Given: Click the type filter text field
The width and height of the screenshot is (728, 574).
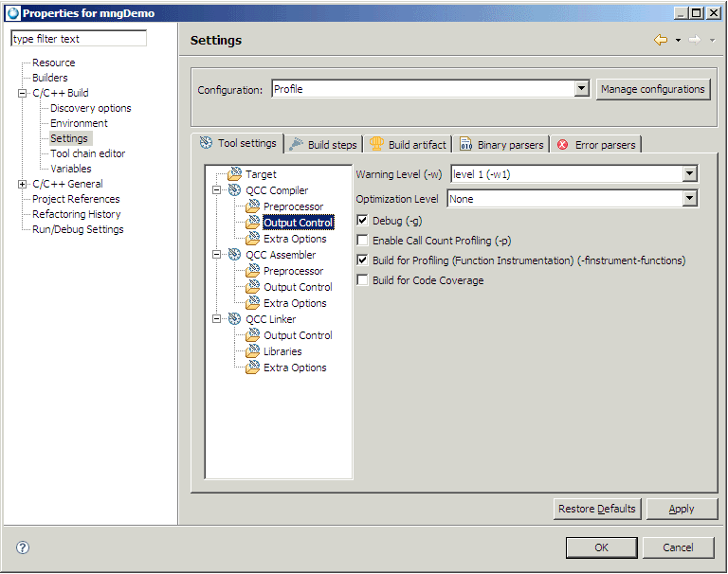Looking at the screenshot, I should pos(79,39).
